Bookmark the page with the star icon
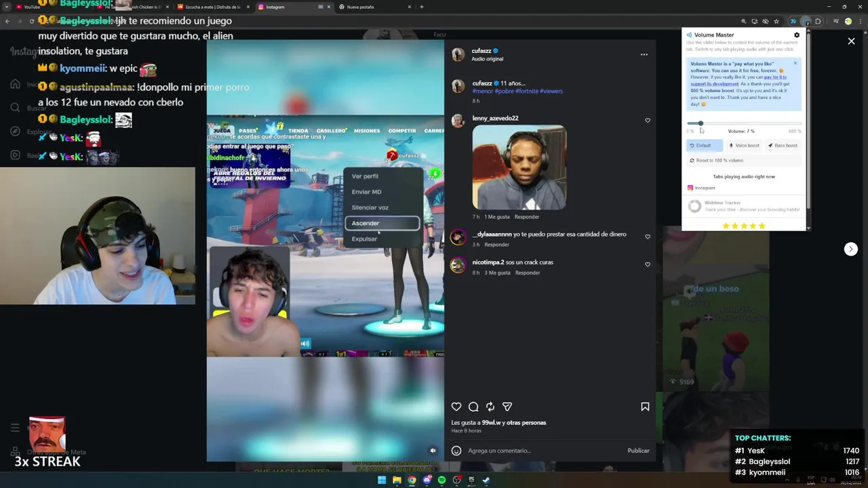This screenshot has width=868, height=488. point(776,21)
